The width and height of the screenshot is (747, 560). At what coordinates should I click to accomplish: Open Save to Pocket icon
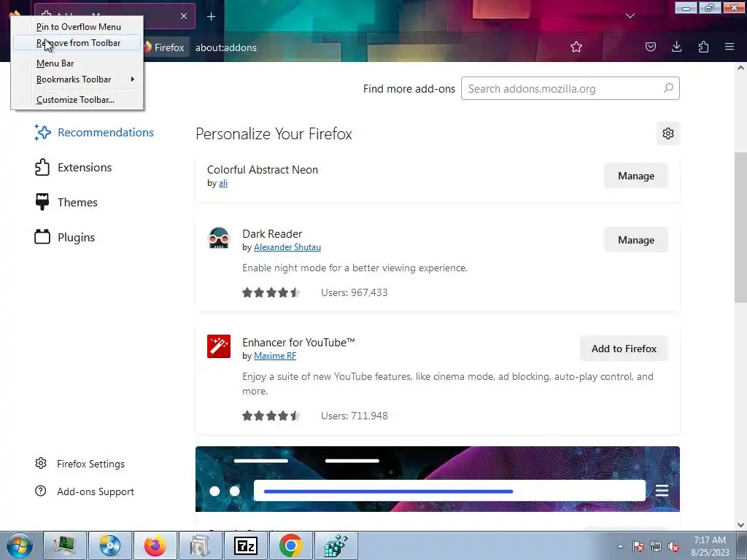pyautogui.click(x=651, y=47)
